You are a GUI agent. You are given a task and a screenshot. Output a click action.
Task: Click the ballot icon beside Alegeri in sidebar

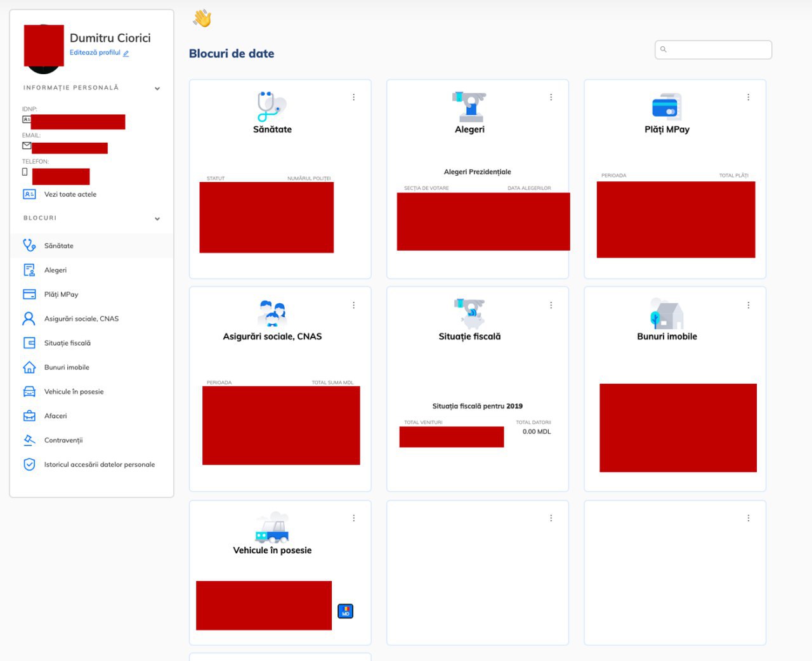click(29, 270)
